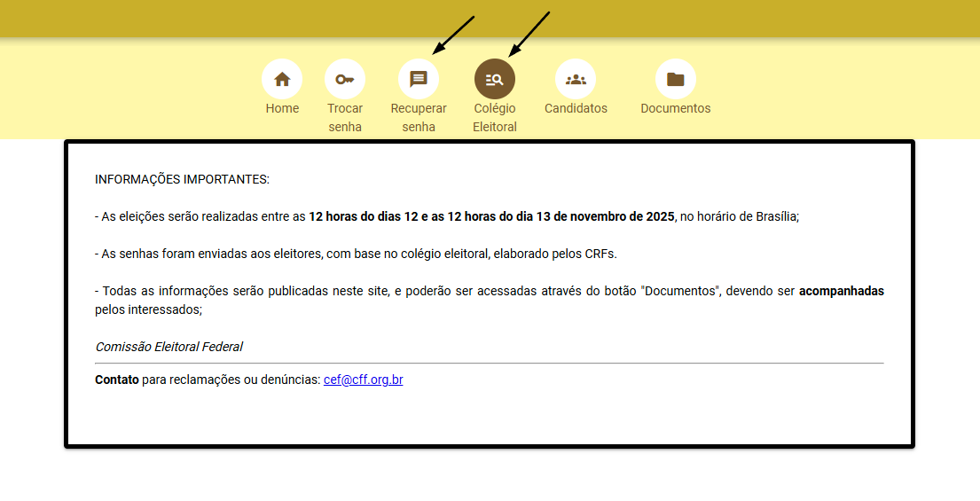Click the arrow pointing to Colégio Eleitoral
980x501 pixels.
(529, 32)
